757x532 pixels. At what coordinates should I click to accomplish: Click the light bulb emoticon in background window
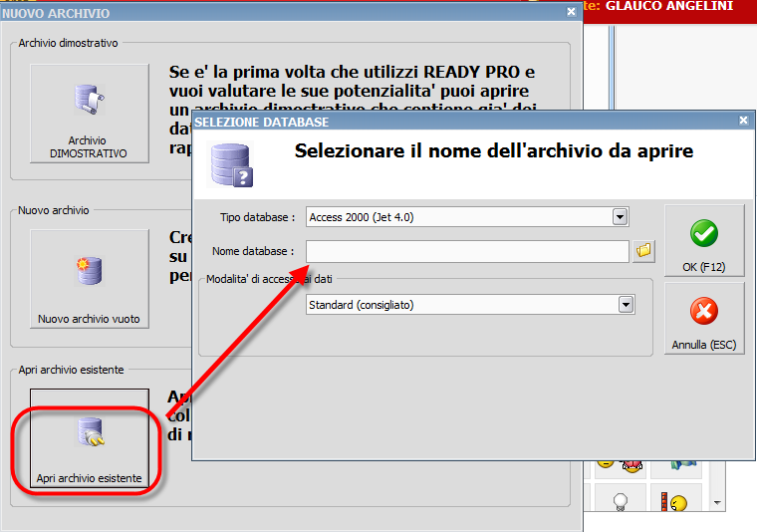pyautogui.click(x=621, y=502)
